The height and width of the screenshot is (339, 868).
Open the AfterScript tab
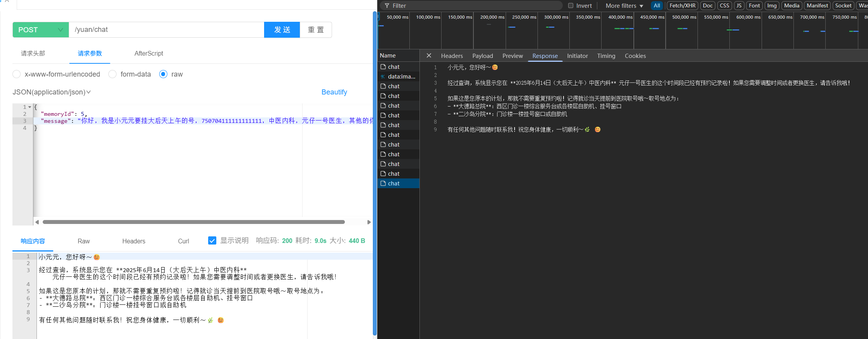(148, 54)
